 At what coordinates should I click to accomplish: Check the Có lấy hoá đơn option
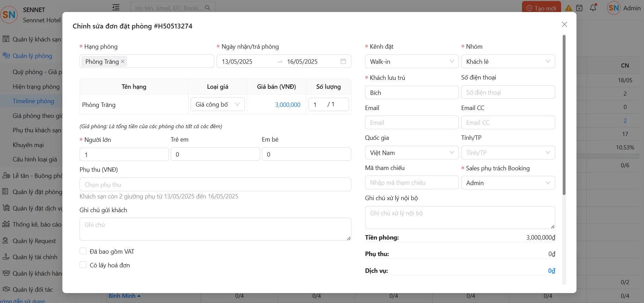(83, 265)
